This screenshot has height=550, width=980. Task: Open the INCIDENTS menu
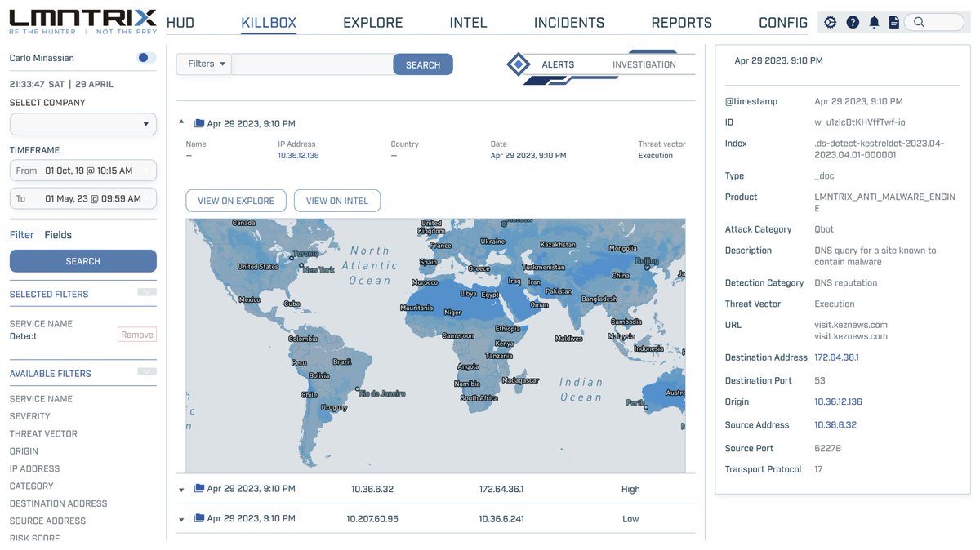click(569, 23)
